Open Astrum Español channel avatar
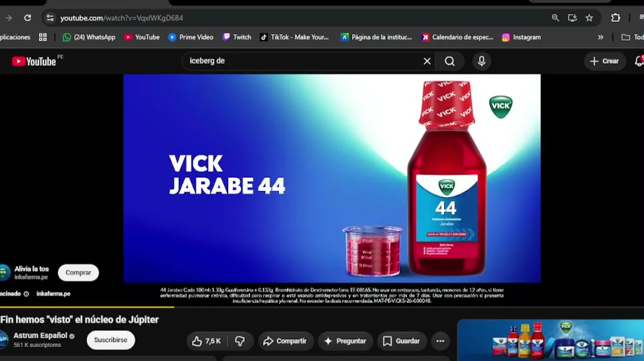Screen dimensions: 644x361 4,339
